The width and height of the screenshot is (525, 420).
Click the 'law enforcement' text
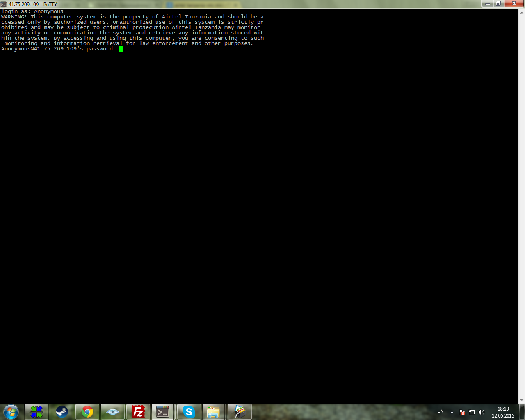pos(164,43)
